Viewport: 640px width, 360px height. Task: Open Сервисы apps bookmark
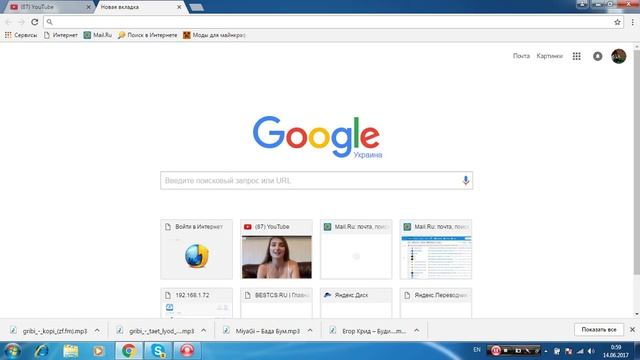coord(21,35)
